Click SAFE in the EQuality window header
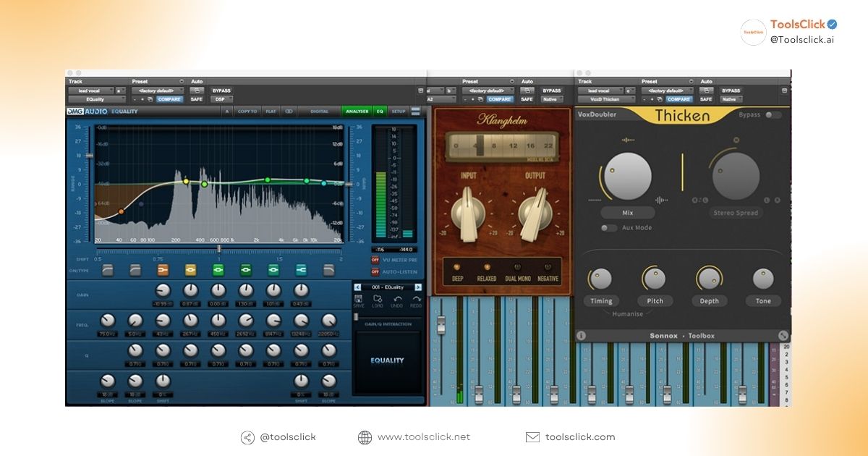The width and height of the screenshot is (868, 456). (197, 99)
